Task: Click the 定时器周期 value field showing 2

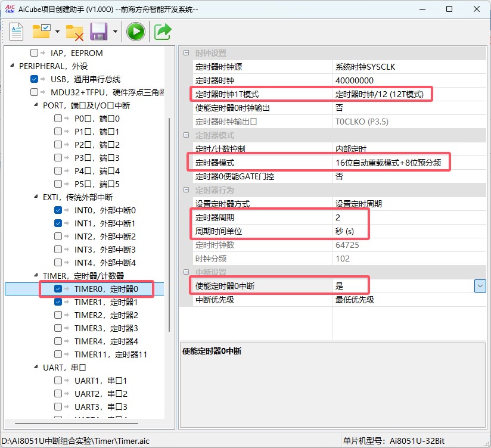Action: tap(409, 217)
